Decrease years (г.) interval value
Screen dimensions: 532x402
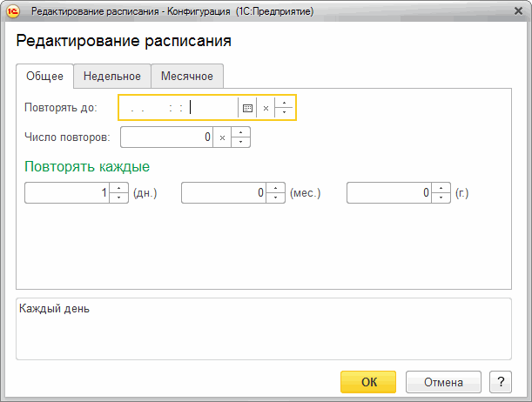coord(441,198)
